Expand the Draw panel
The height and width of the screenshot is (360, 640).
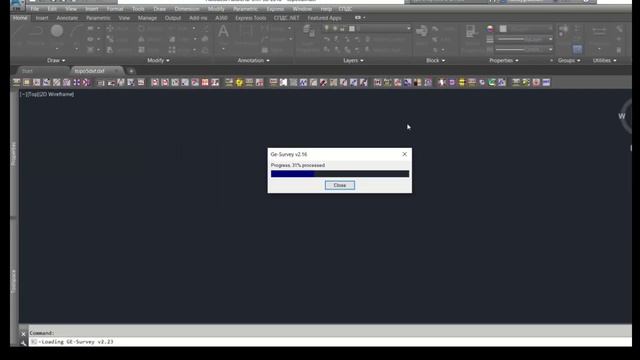[56, 60]
